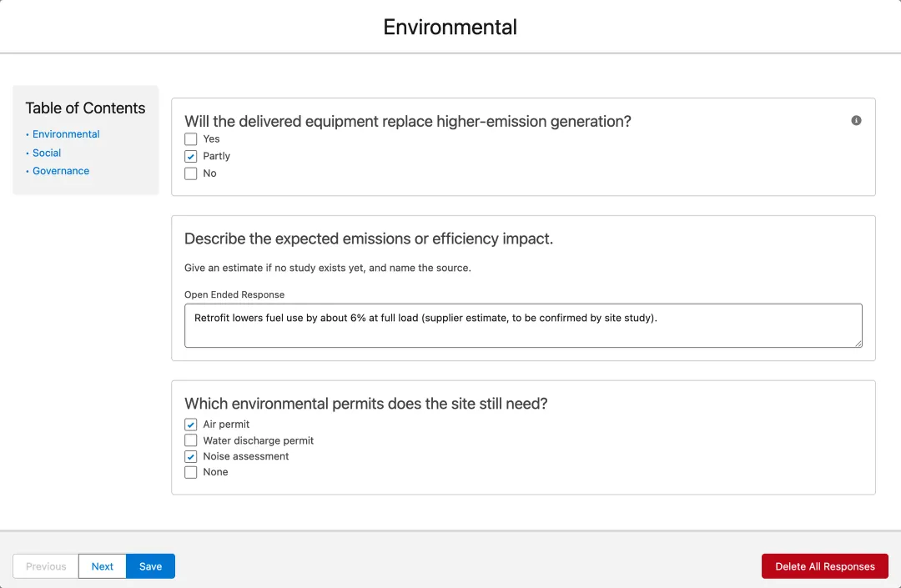Uncheck the Air permit option
The height and width of the screenshot is (588, 901).
pyautogui.click(x=191, y=425)
